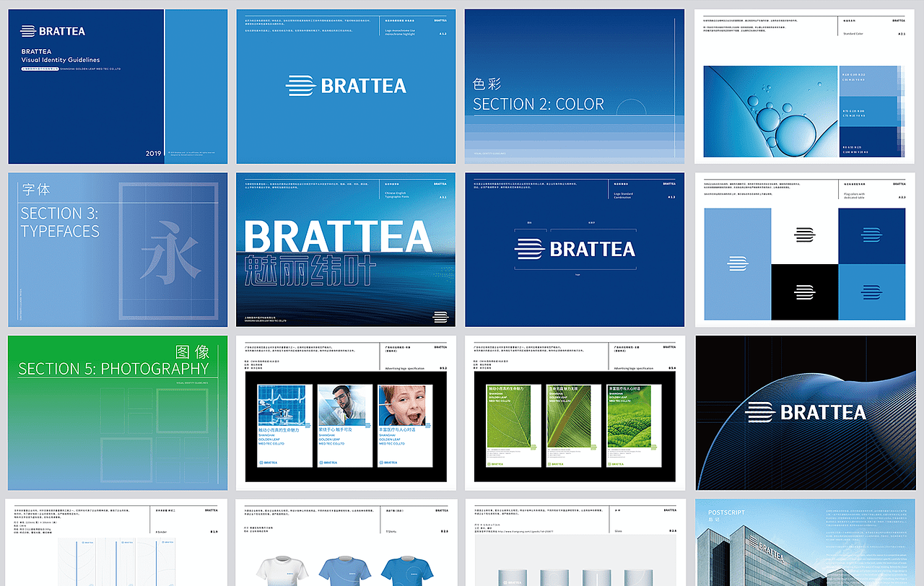
Task: Click 'Visual Identity Guidelines' text on cover
Action: click(x=61, y=60)
